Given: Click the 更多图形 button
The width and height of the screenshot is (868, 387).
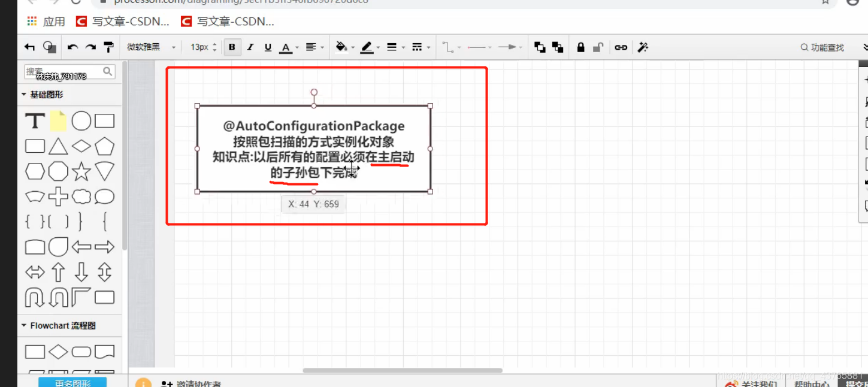Looking at the screenshot, I should (72, 382).
